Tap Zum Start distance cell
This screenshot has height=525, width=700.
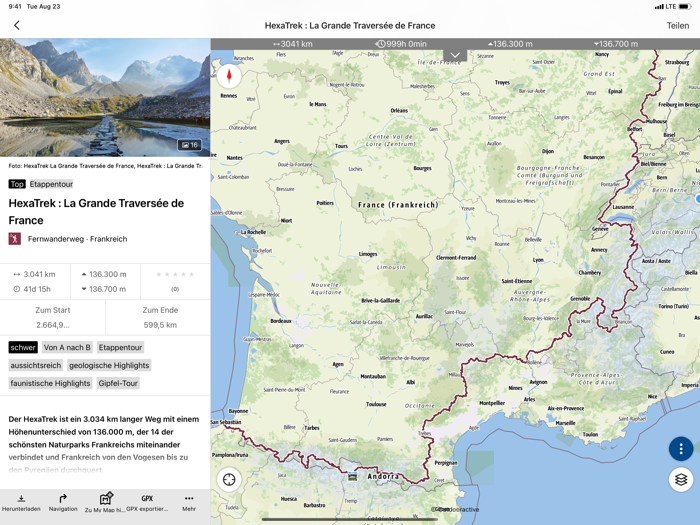pyautogui.click(x=53, y=317)
